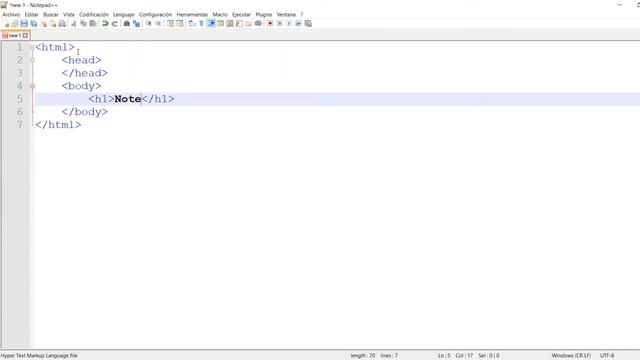This screenshot has height=360, width=640.
Task: Collapse the html fold marker on line 1
Action: coord(32,47)
